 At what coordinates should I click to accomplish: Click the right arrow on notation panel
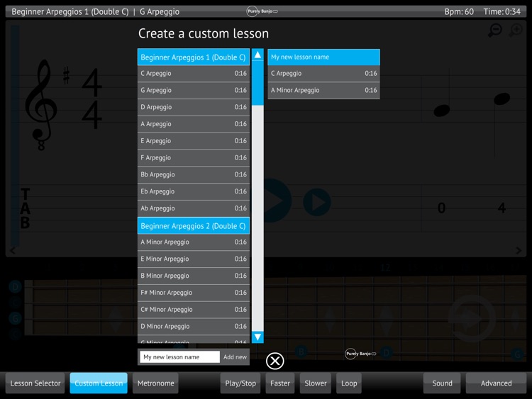point(519,250)
